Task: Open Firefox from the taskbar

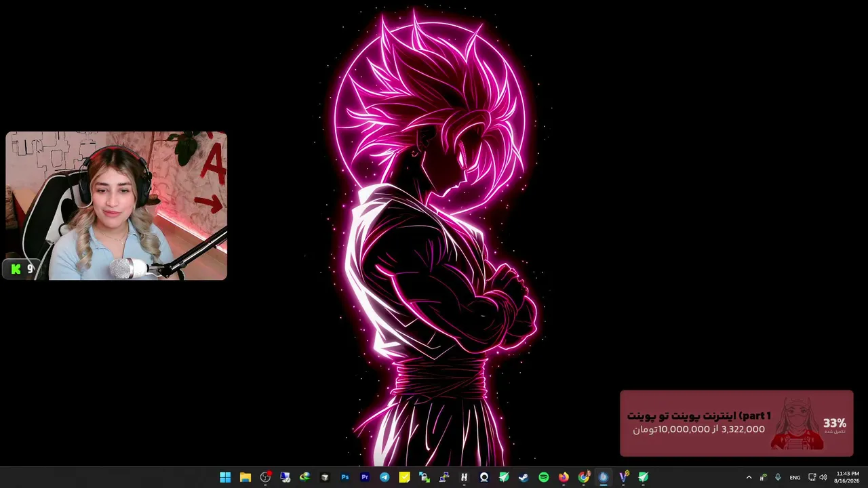Action: tap(564, 477)
